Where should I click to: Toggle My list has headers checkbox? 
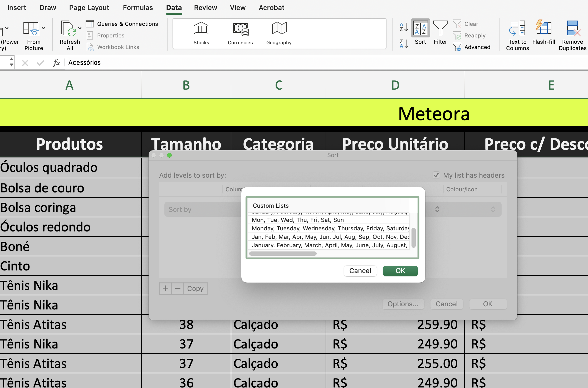pyautogui.click(x=436, y=175)
